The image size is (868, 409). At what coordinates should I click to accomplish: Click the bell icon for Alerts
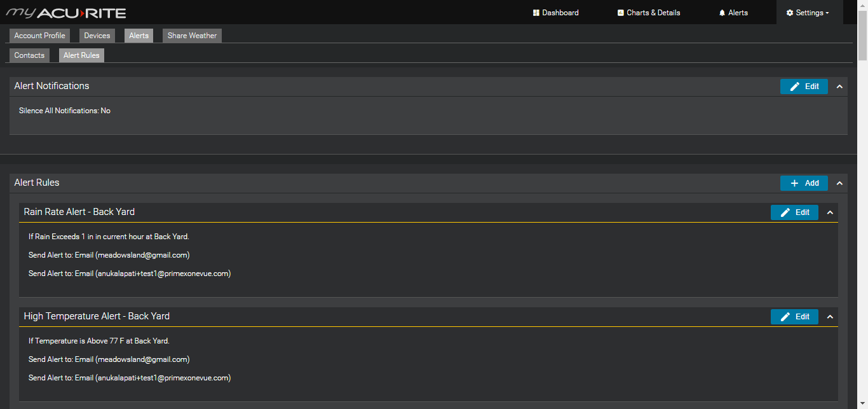pos(722,12)
